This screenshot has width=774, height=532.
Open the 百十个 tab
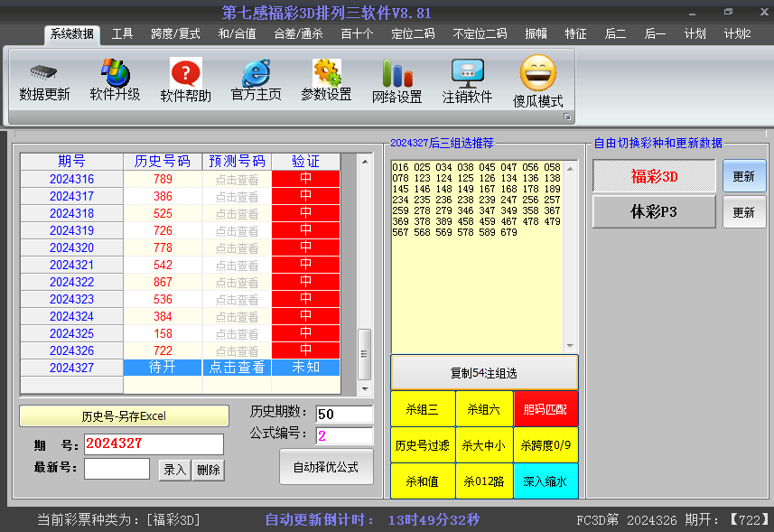pyautogui.click(x=357, y=34)
